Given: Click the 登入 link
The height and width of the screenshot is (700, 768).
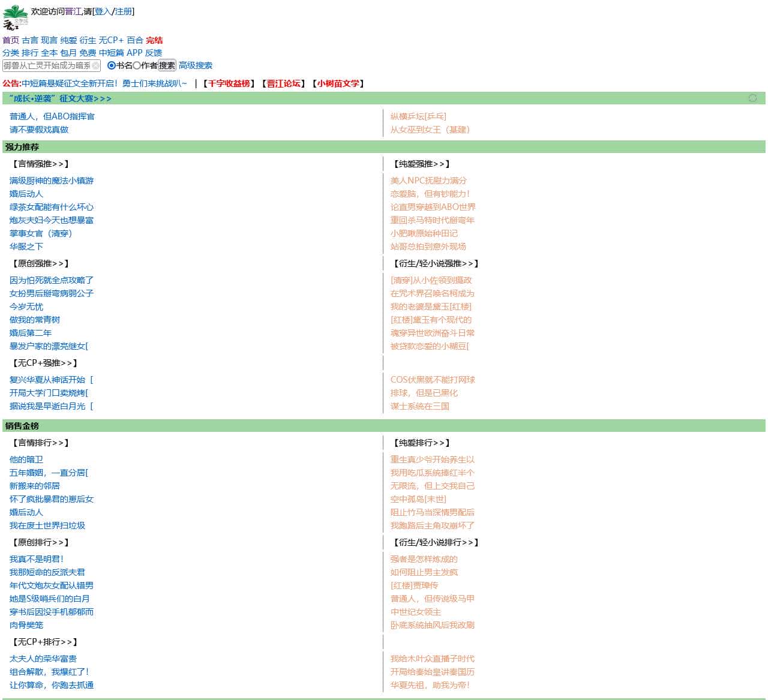Looking at the screenshot, I should (103, 11).
